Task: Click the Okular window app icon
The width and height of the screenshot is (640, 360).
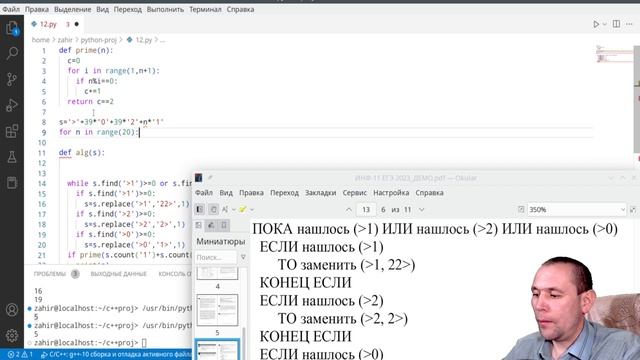Action: click(199, 178)
